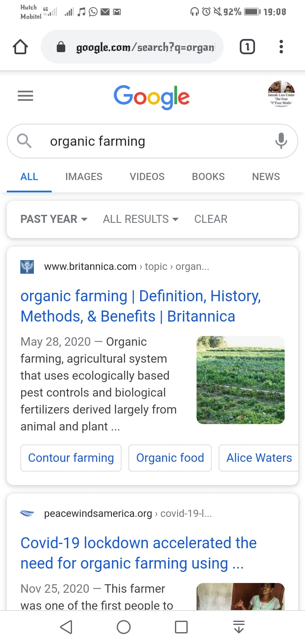Expand the ALL RESULTS filter dropdown
Image resolution: width=305 pixels, height=644 pixels.
pos(141,219)
